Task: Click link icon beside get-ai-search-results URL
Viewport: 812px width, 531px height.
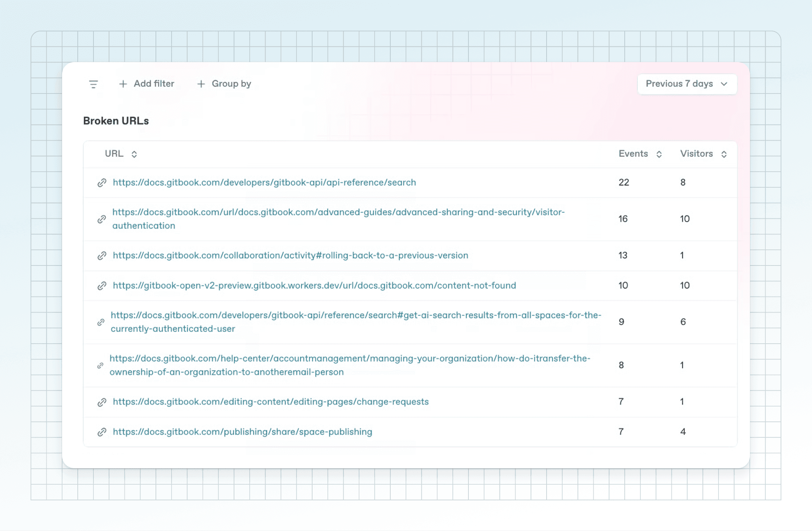Action: 101,322
